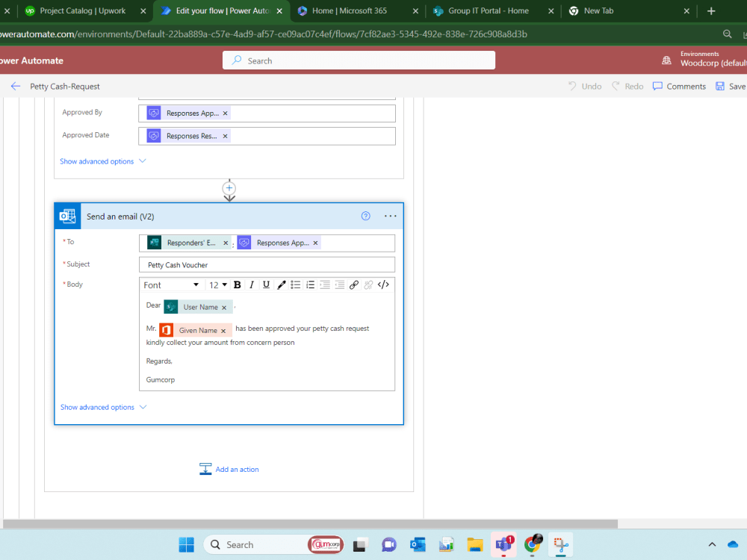
Task: Close the Home Microsoft 365 tab
Action: (x=415, y=11)
